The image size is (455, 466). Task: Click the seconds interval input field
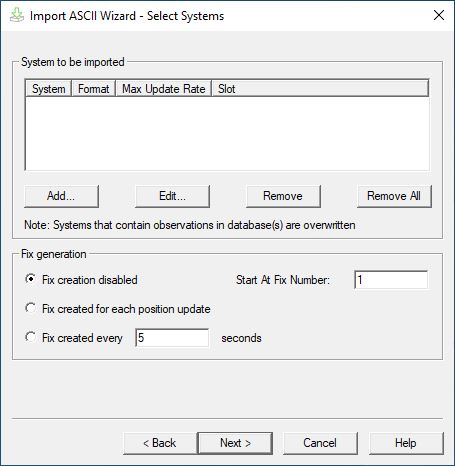(x=172, y=338)
